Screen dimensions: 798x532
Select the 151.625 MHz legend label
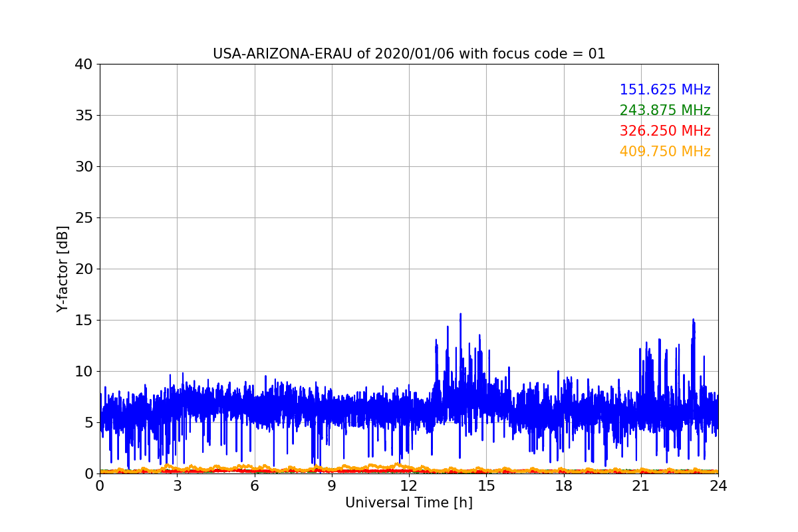665,90
